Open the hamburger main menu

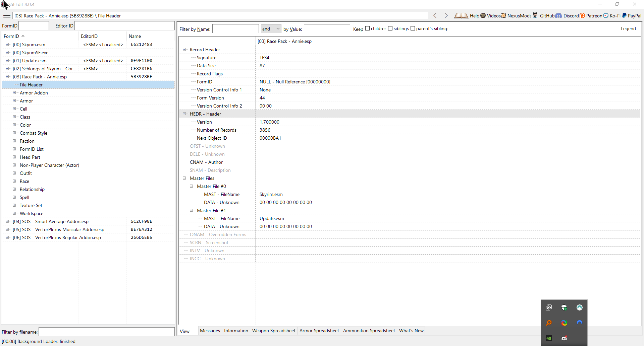7,16
